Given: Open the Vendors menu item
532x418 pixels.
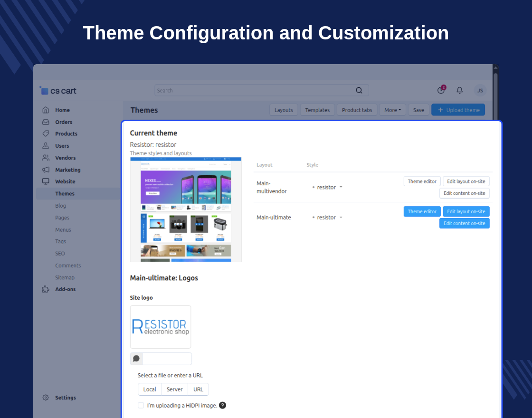Looking at the screenshot, I should point(66,158).
